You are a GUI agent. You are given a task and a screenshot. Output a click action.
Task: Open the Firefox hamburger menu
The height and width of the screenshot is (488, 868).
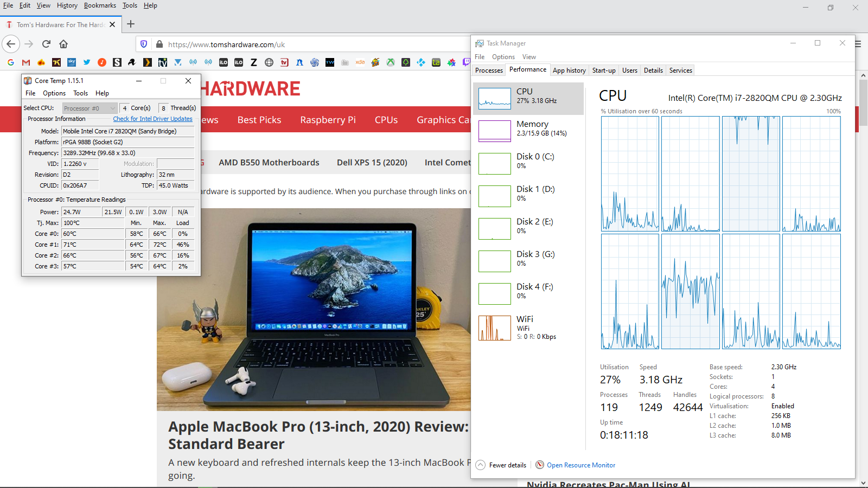pos(858,44)
